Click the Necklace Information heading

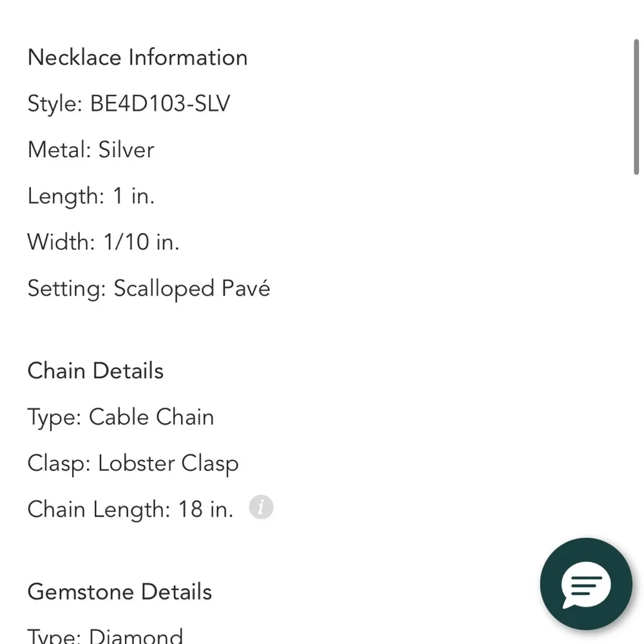pyautogui.click(x=137, y=57)
